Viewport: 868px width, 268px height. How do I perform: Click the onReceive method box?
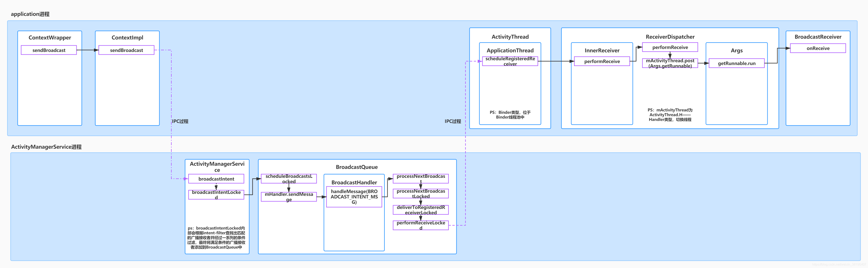(x=818, y=48)
